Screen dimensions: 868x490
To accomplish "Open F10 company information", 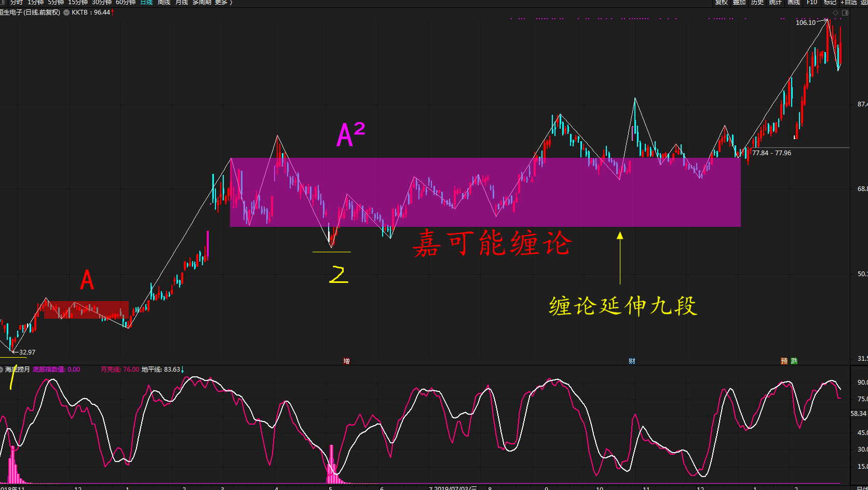I will click(812, 2).
